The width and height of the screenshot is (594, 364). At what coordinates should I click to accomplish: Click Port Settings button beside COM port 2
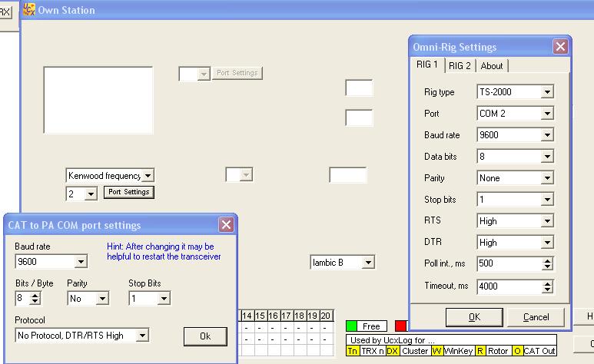coord(128,192)
